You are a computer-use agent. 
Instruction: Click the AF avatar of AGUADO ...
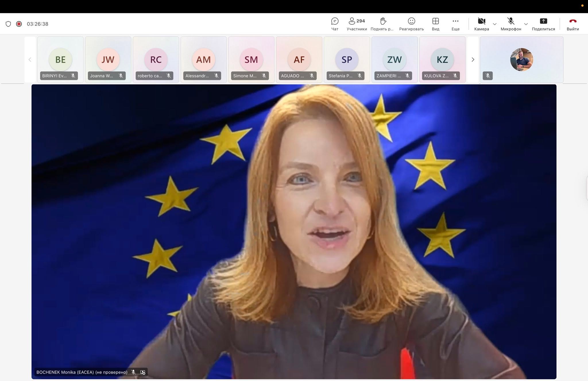click(x=299, y=59)
